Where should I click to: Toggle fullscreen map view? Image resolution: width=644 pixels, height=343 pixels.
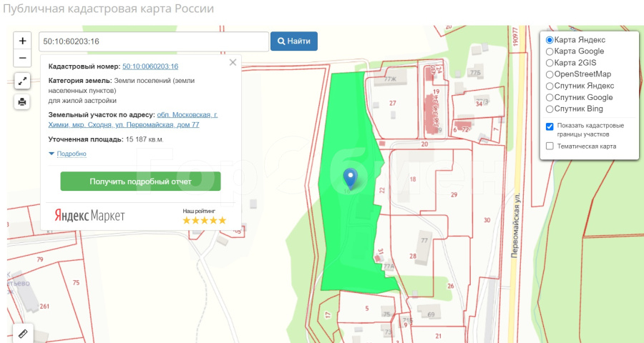tap(22, 81)
